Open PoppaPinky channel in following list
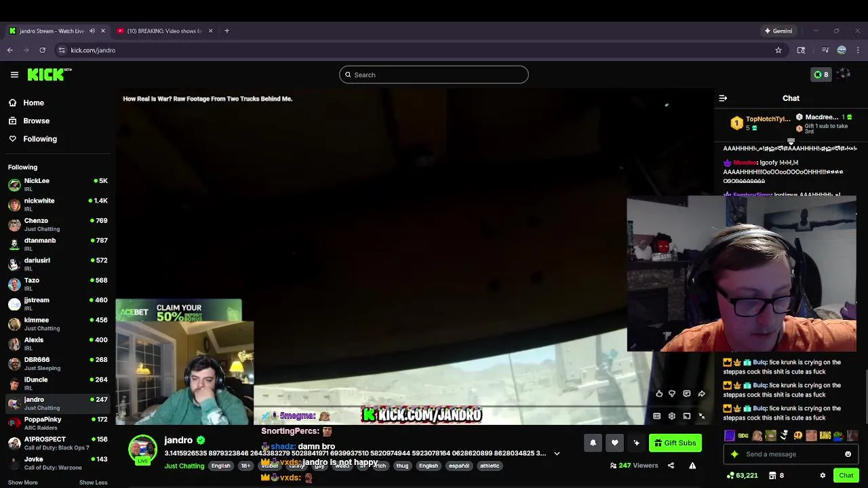 58,423
